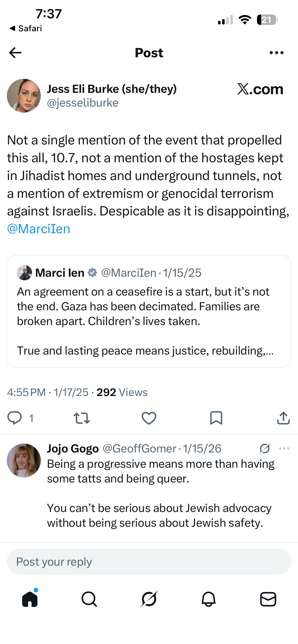
Task: Open the three-dot post options menu
Action: [x=276, y=53]
